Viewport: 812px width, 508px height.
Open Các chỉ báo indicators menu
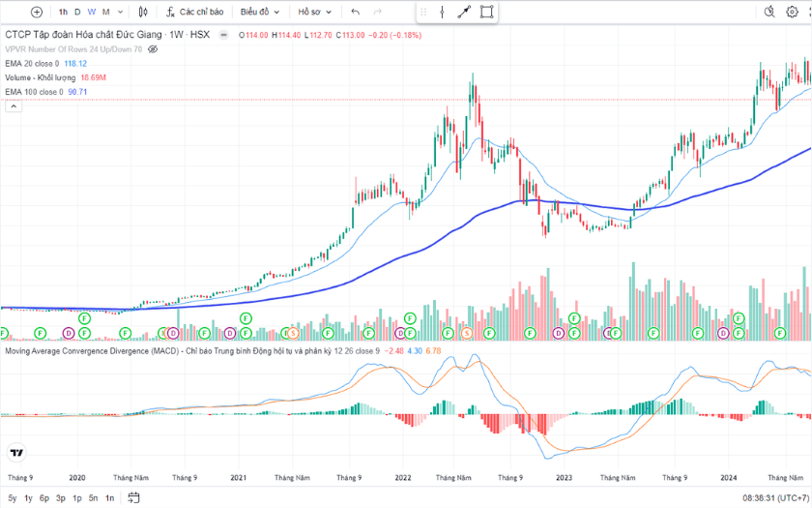194,13
